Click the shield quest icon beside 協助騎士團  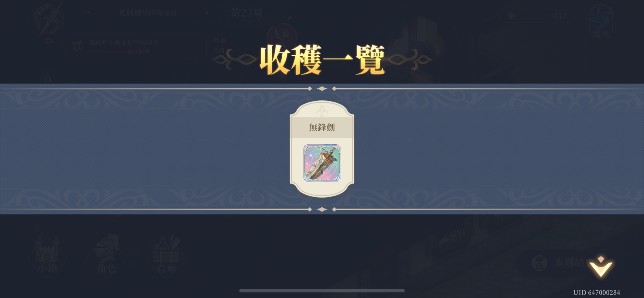coord(77,46)
